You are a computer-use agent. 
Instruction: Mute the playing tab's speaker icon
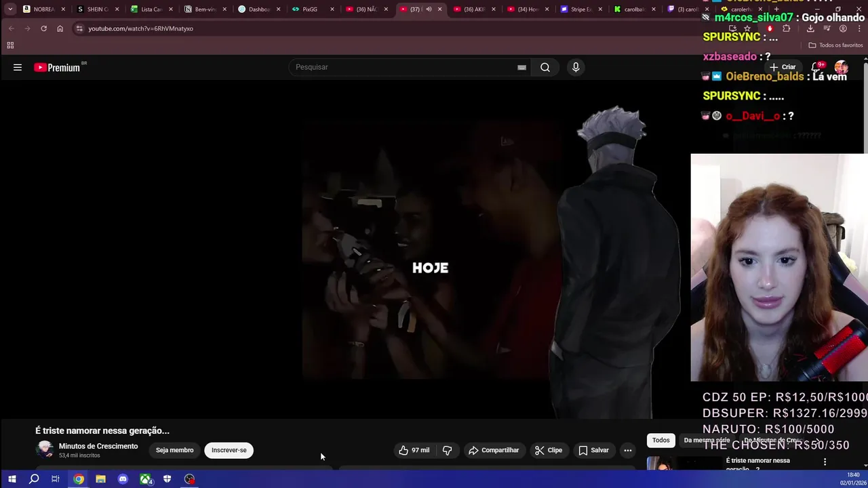[x=429, y=9]
